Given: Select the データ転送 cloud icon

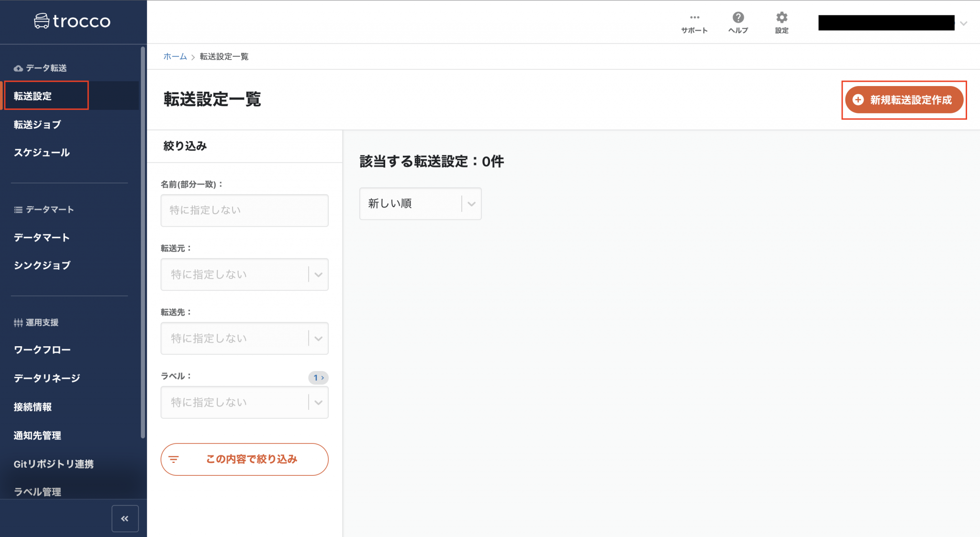Looking at the screenshot, I should pos(18,68).
